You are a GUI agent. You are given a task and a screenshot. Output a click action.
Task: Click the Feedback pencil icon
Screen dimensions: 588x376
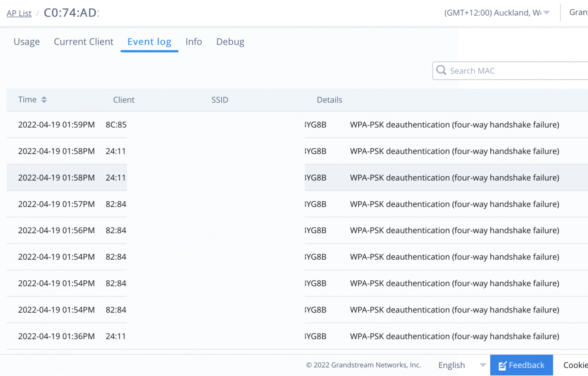[x=502, y=365]
